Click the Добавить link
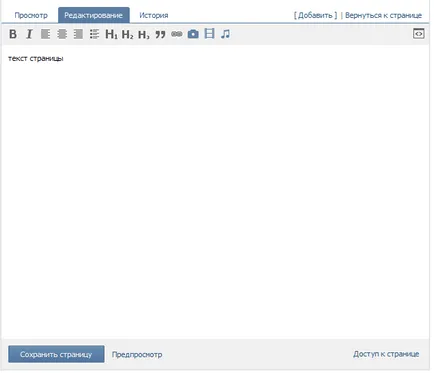 315,15
